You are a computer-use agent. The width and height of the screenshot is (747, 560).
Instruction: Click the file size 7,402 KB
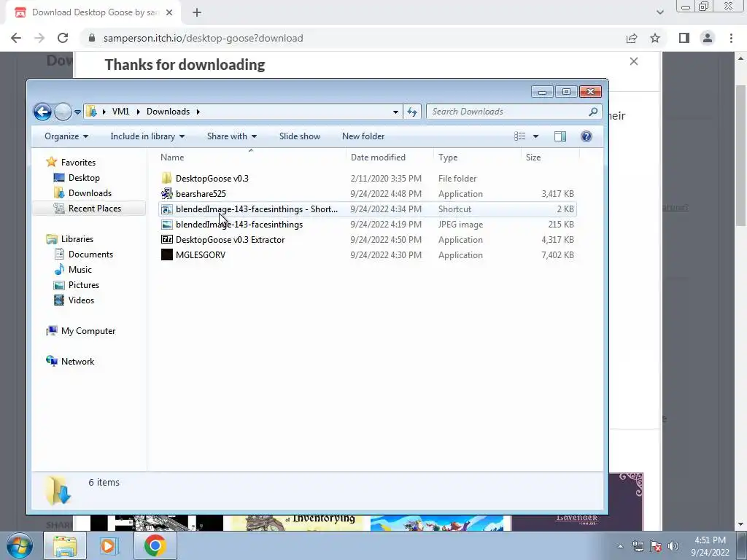(557, 255)
